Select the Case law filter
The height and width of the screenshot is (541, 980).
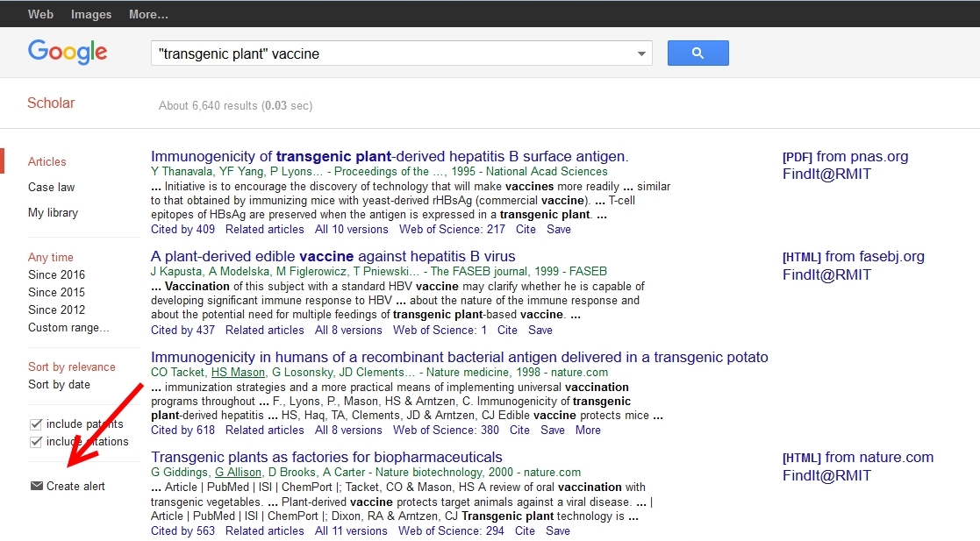point(51,188)
